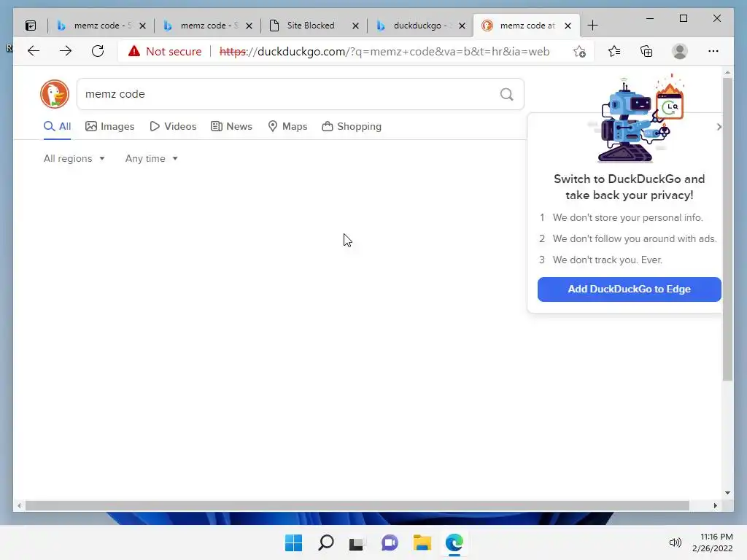The height and width of the screenshot is (560, 747).
Task: Close the duckduckgo Bing tab
Action: click(462, 26)
